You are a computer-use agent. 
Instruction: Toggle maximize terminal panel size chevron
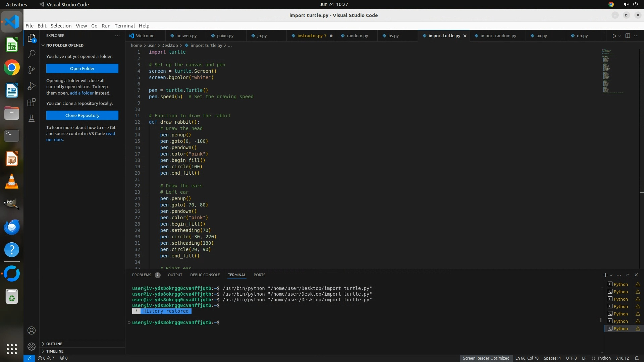pyautogui.click(x=628, y=275)
